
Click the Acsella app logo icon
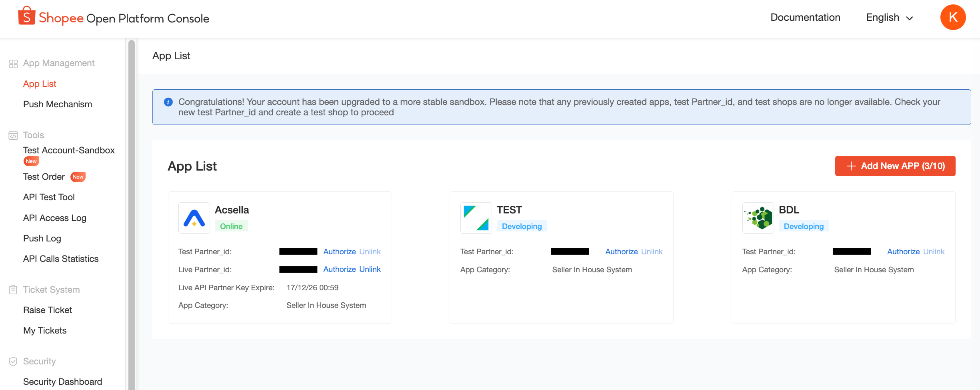(194, 218)
